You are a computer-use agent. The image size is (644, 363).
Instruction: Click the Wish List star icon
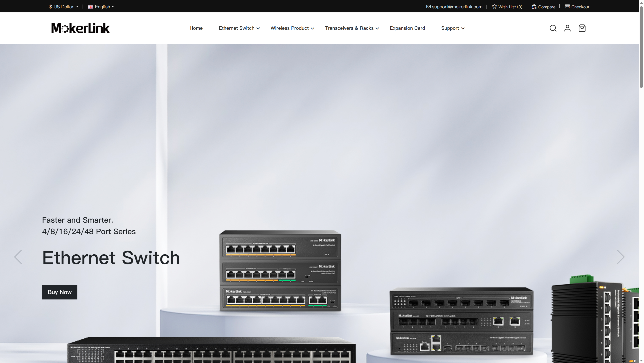pyautogui.click(x=494, y=7)
